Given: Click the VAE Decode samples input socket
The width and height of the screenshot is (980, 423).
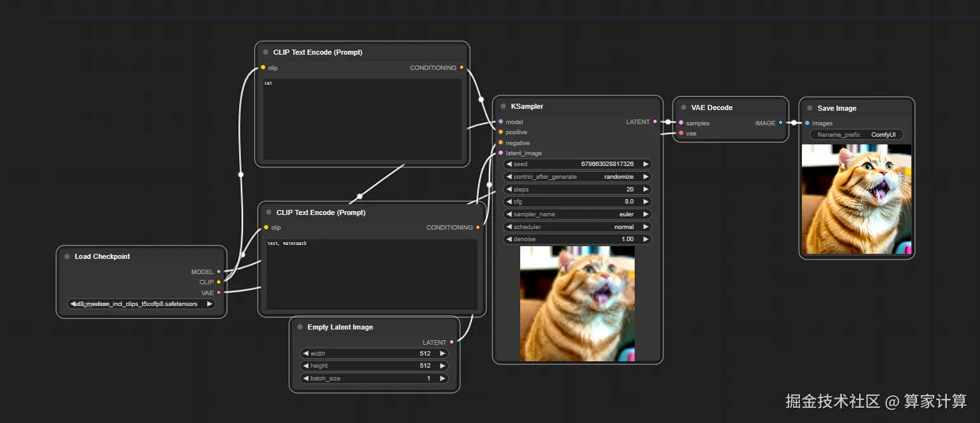Looking at the screenshot, I should (x=681, y=123).
